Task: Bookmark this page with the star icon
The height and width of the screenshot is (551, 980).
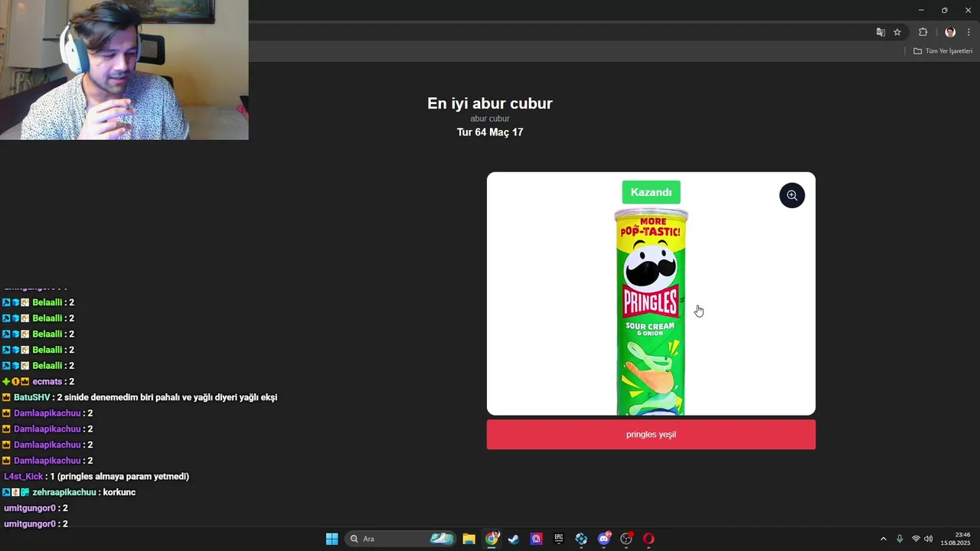Action: [897, 32]
